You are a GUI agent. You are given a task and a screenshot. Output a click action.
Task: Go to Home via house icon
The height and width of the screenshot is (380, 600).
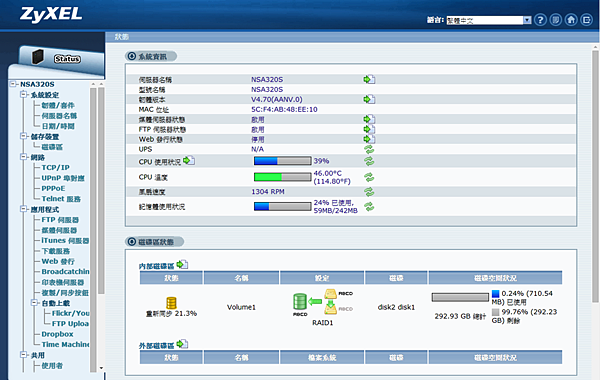pos(571,20)
